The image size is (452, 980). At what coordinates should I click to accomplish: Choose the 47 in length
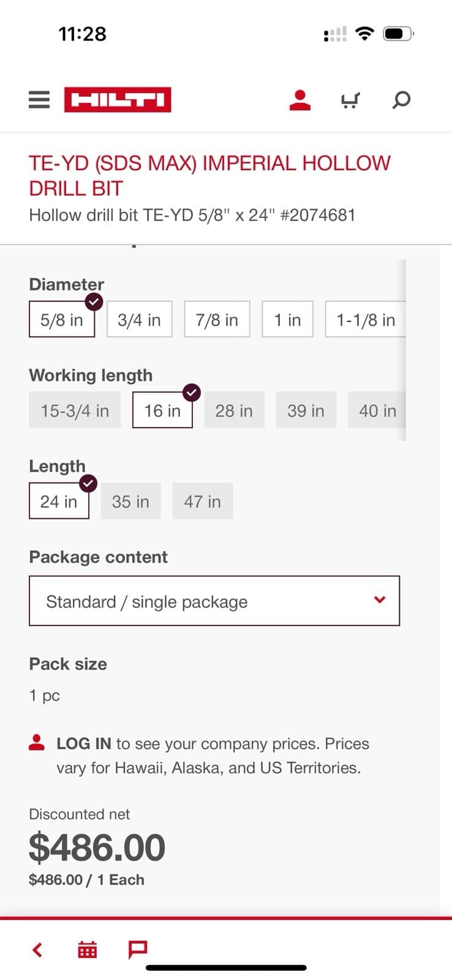click(x=203, y=502)
